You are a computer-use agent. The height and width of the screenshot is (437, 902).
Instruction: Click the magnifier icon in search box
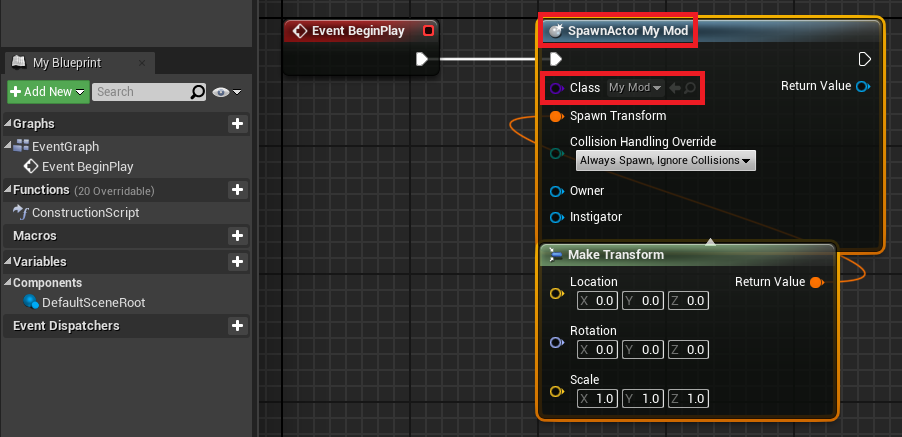197,92
